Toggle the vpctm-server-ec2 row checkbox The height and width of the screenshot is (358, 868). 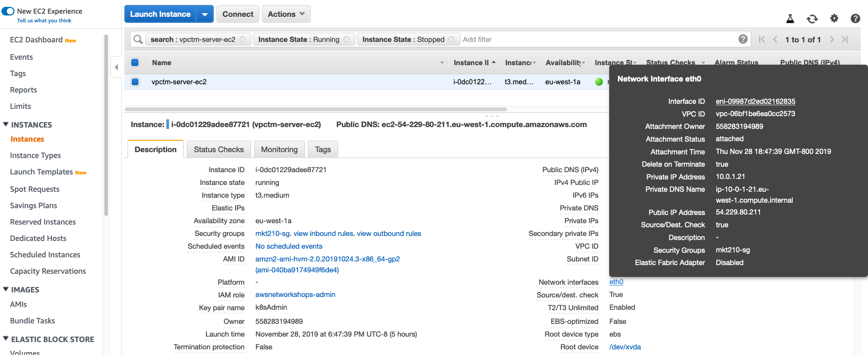coord(135,82)
